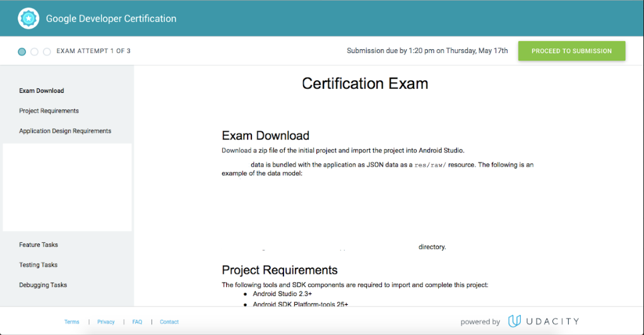Click the 'EXAM ATTEMPT 1 OF 3' label
This screenshot has height=335, width=644.
click(x=93, y=51)
